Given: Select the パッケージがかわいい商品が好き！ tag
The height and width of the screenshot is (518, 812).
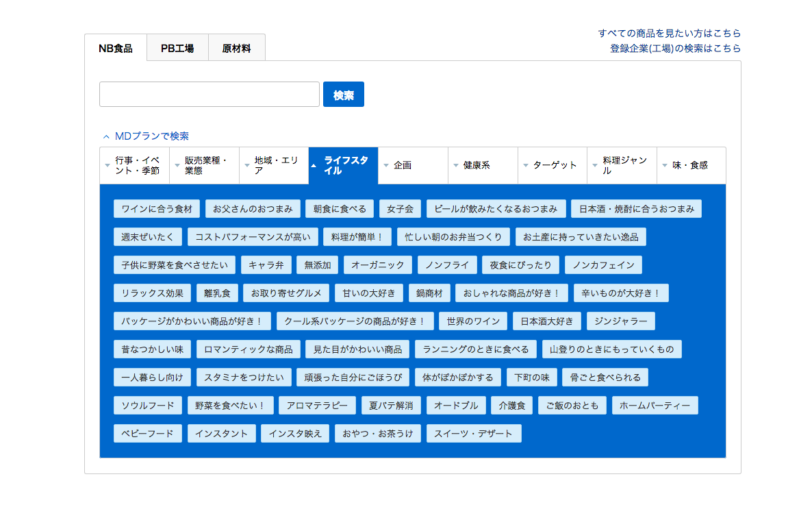Looking at the screenshot, I should (x=192, y=321).
